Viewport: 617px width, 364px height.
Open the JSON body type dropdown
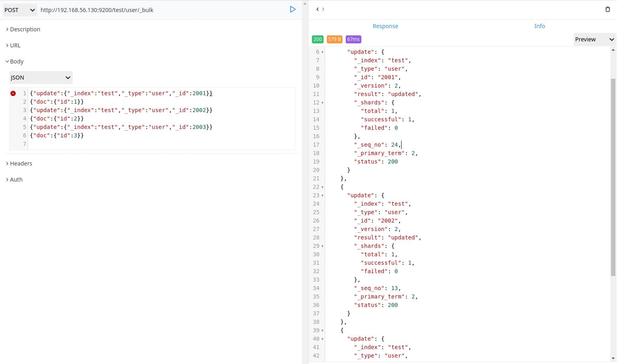tap(40, 77)
